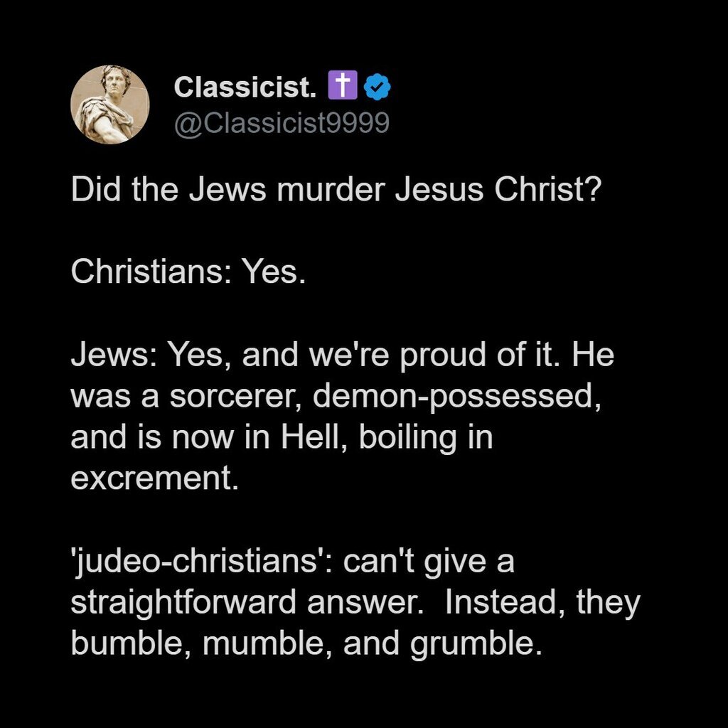728x728 pixels.
Task: Click the phrase "straightforward answer."
Action: click(x=242, y=601)
